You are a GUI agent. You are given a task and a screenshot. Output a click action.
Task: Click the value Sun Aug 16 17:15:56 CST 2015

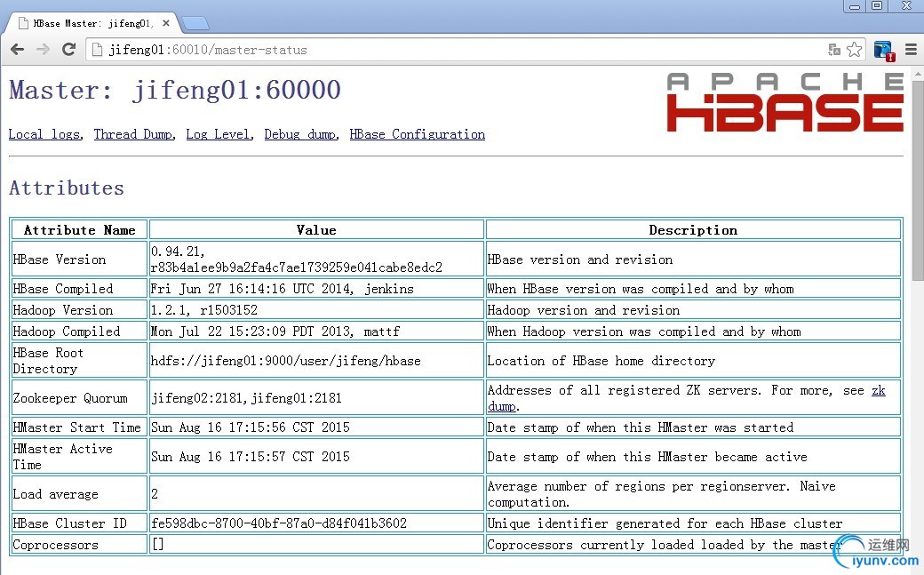251,427
